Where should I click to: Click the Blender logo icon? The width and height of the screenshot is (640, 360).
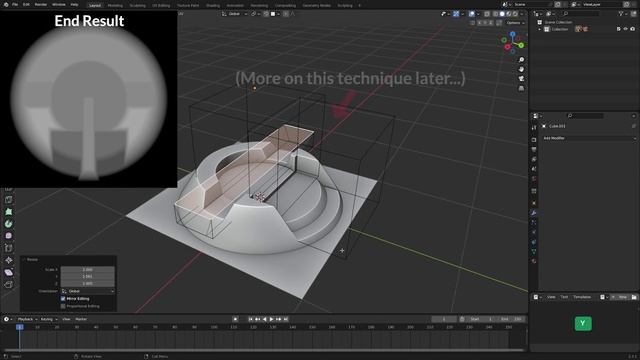[x=6, y=4]
